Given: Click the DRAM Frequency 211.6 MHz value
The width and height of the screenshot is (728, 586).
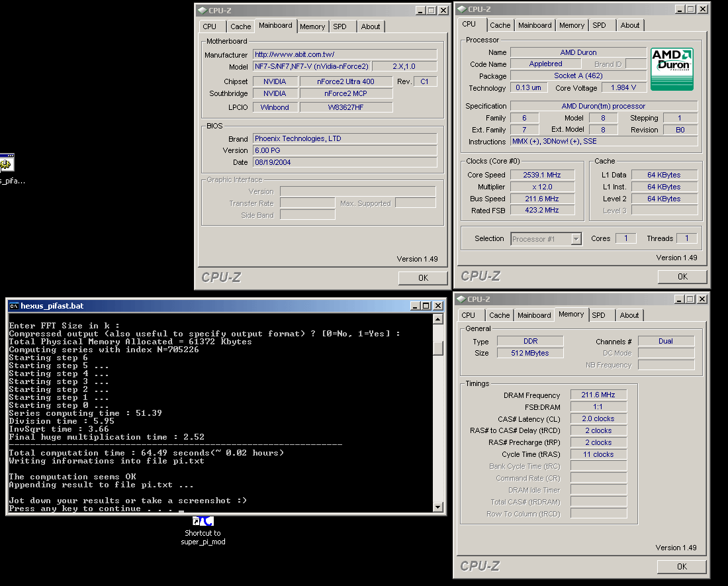Looking at the screenshot, I should click(598, 395).
